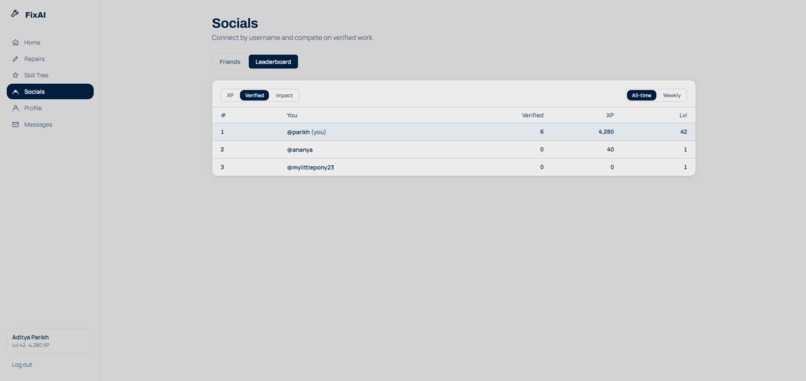Click the 4,280 XP value
806x381 pixels.
tap(606, 132)
